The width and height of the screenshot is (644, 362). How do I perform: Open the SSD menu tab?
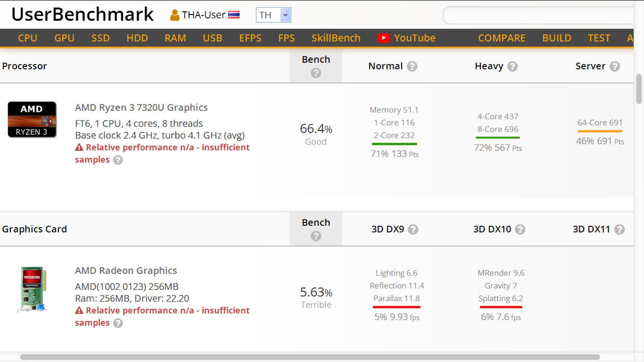(x=100, y=38)
